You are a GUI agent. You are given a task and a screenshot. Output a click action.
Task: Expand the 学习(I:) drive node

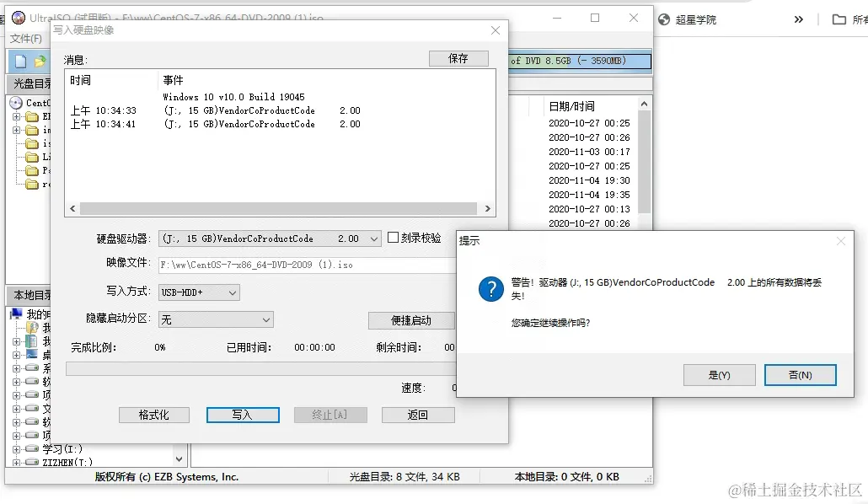pos(16,449)
